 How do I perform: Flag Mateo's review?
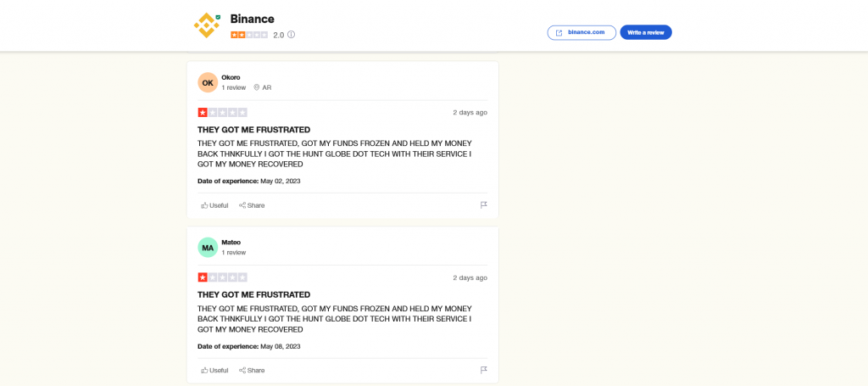point(484,370)
